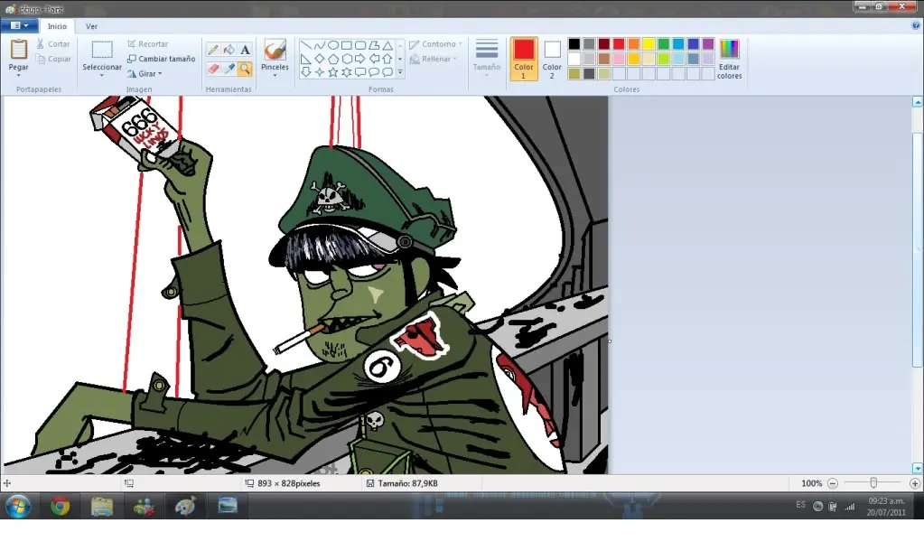This screenshot has width=924, height=560.
Task: Click the Cortar button
Action: [52, 44]
